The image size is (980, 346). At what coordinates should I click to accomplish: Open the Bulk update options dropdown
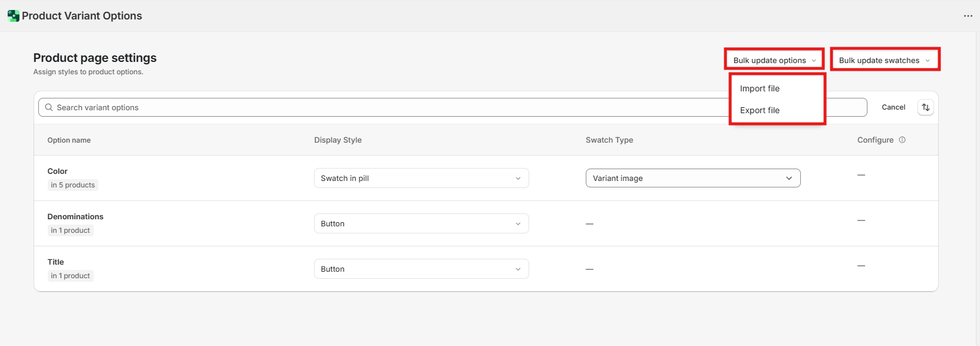click(x=774, y=60)
